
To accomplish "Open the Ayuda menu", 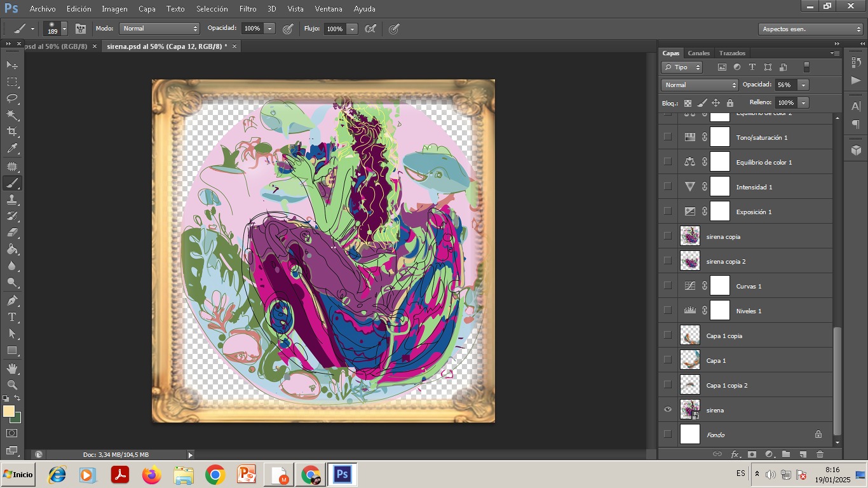I will (364, 9).
